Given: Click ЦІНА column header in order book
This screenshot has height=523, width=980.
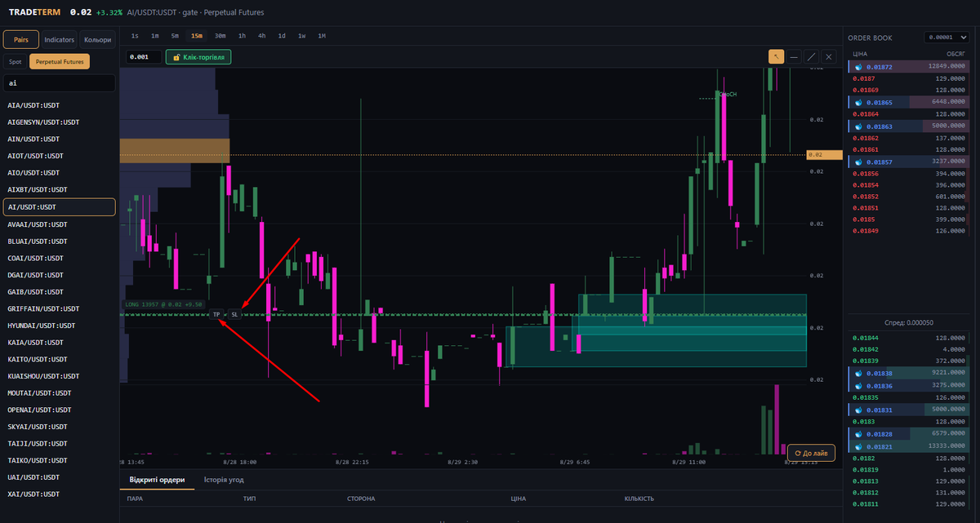Looking at the screenshot, I should click(x=859, y=54).
